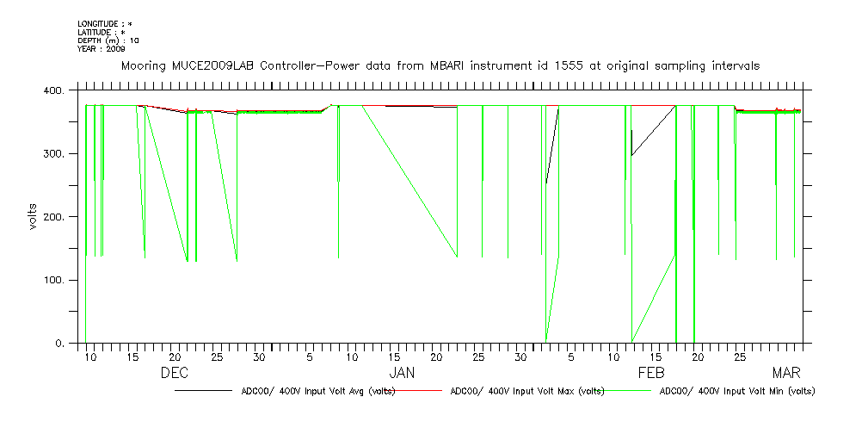Click the 'Input Volt Min' legend entry
This screenshot has width=868, height=434.
point(737,391)
